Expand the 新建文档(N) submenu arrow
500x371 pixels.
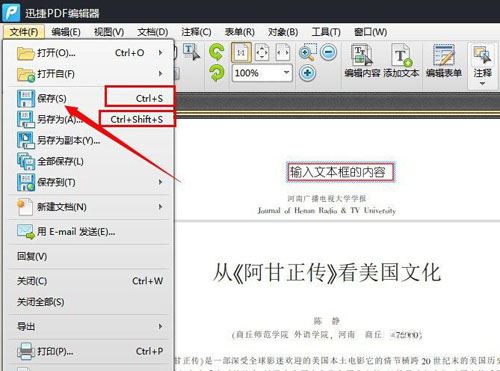[x=161, y=207]
